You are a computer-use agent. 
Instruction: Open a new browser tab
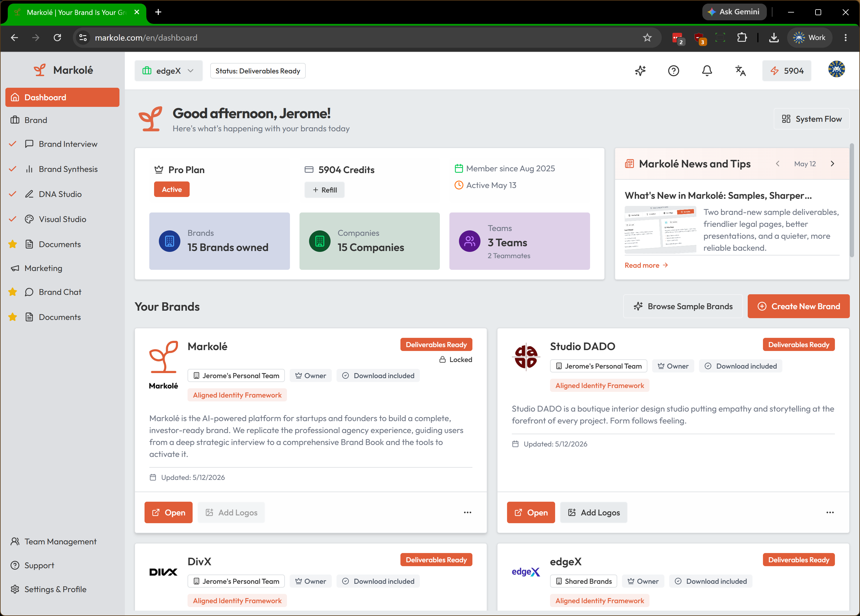click(158, 12)
